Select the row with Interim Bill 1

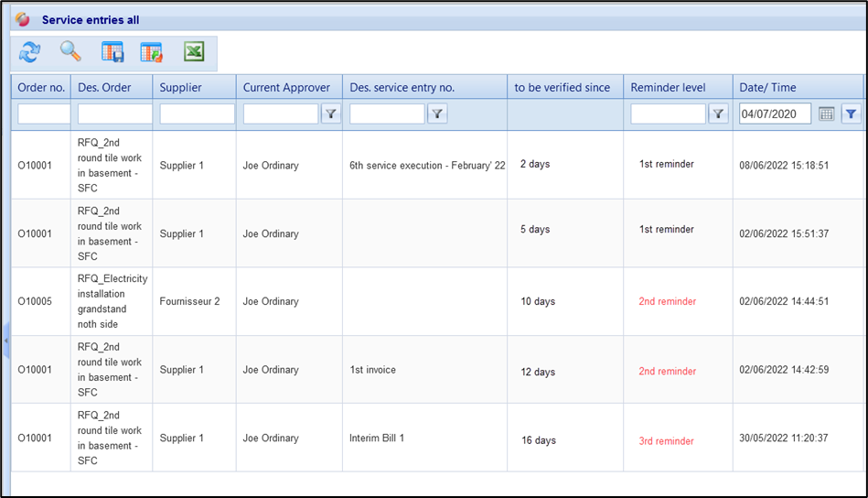[x=376, y=438]
